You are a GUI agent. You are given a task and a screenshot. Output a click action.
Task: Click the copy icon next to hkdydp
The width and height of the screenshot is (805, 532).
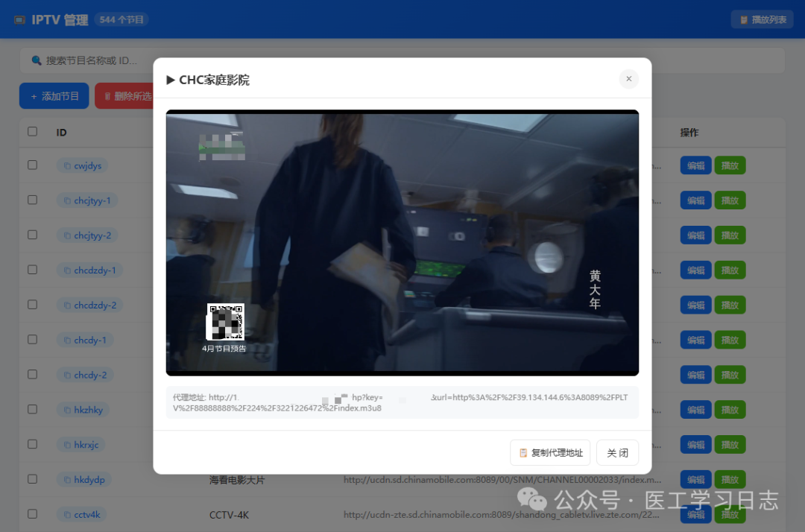[67, 480]
